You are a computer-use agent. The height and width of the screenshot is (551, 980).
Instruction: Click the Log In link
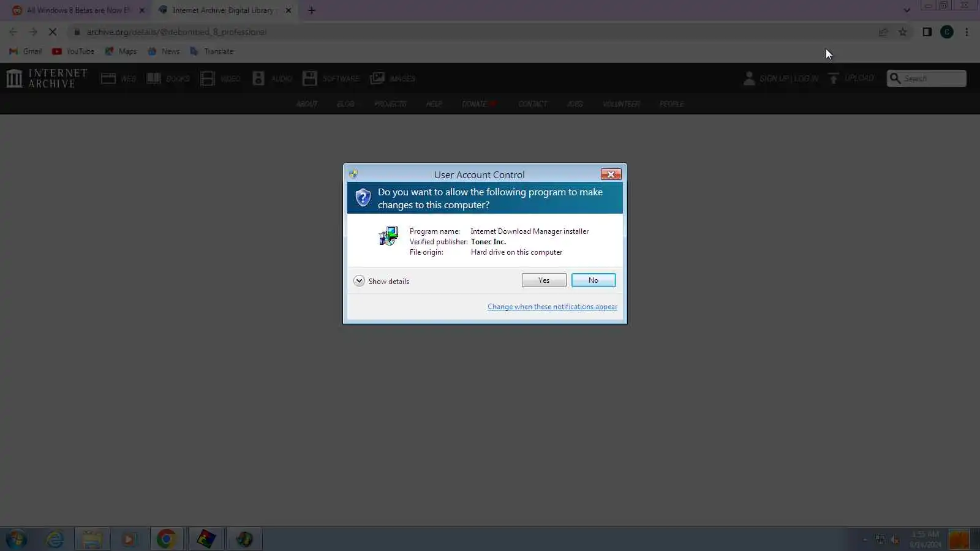point(807,78)
